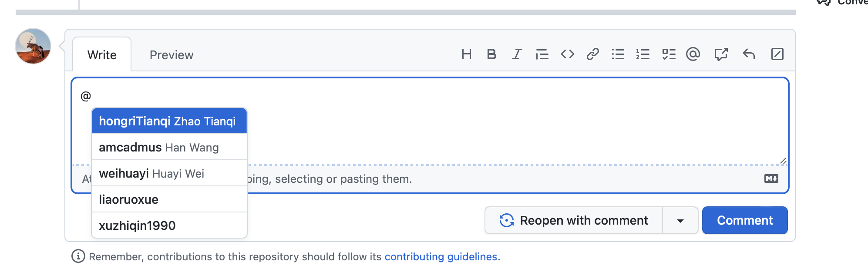
Task: Insert a quote block
Action: coord(542,54)
